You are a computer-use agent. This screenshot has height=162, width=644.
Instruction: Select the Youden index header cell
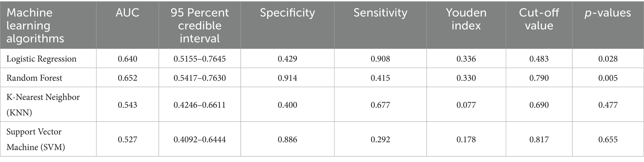pyautogui.click(x=466, y=19)
